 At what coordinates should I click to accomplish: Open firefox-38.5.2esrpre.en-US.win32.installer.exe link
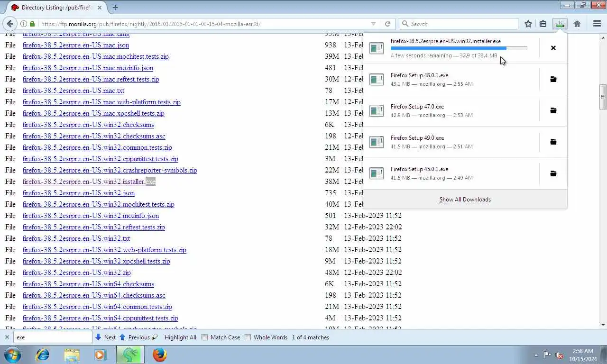89,182
